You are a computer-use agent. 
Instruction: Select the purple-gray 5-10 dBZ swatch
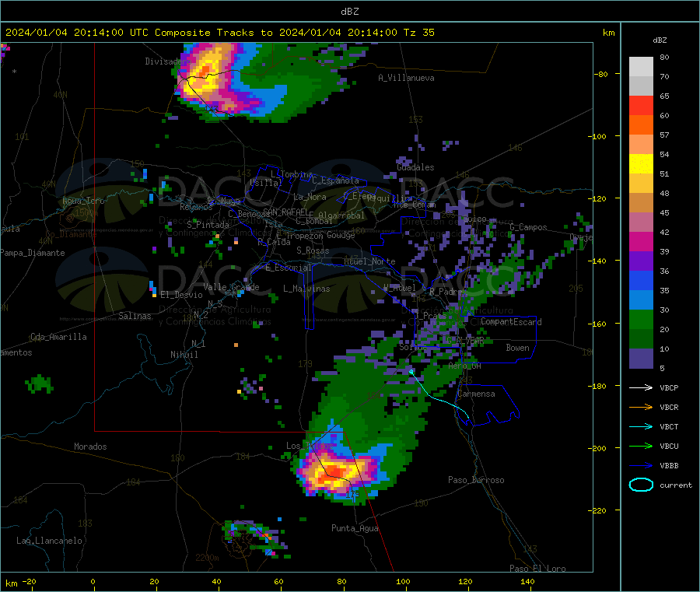click(641, 359)
